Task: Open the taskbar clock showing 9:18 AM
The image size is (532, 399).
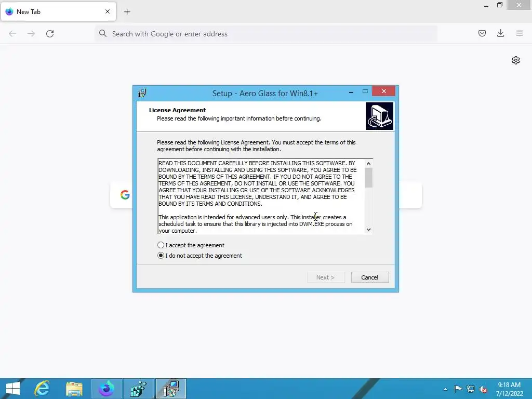Action: [509, 389]
